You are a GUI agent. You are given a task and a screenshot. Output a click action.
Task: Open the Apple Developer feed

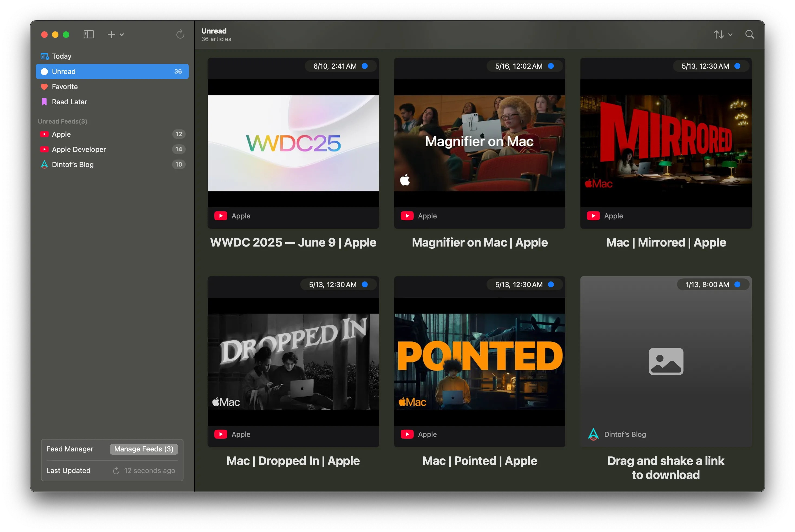coord(79,149)
